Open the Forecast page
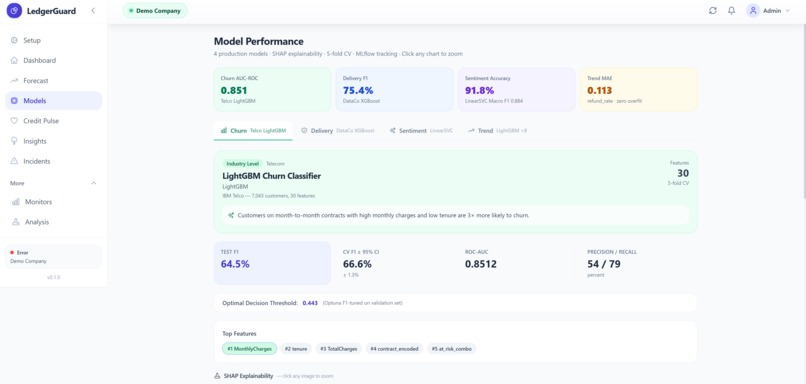 [53, 81]
